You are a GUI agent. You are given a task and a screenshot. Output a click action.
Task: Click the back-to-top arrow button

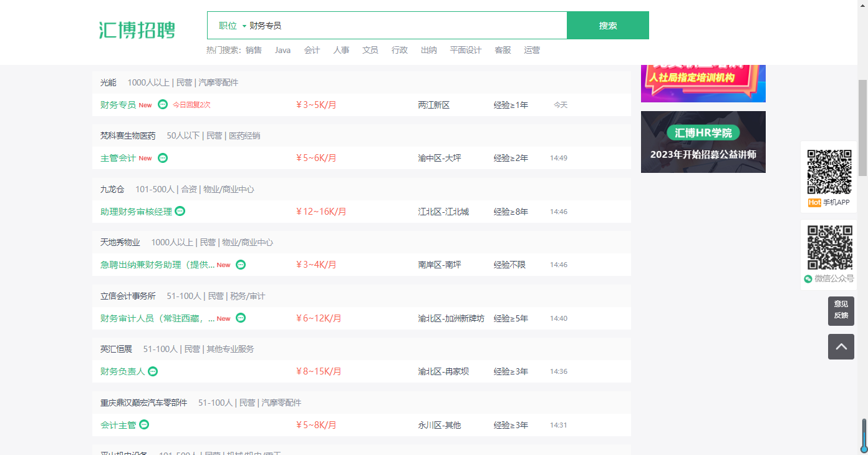tap(841, 346)
